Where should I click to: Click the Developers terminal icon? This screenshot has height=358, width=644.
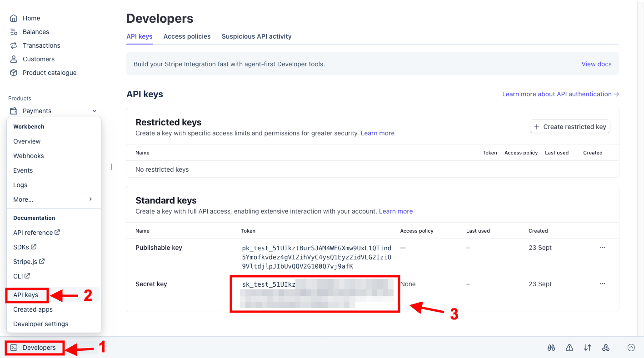point(14,348)
